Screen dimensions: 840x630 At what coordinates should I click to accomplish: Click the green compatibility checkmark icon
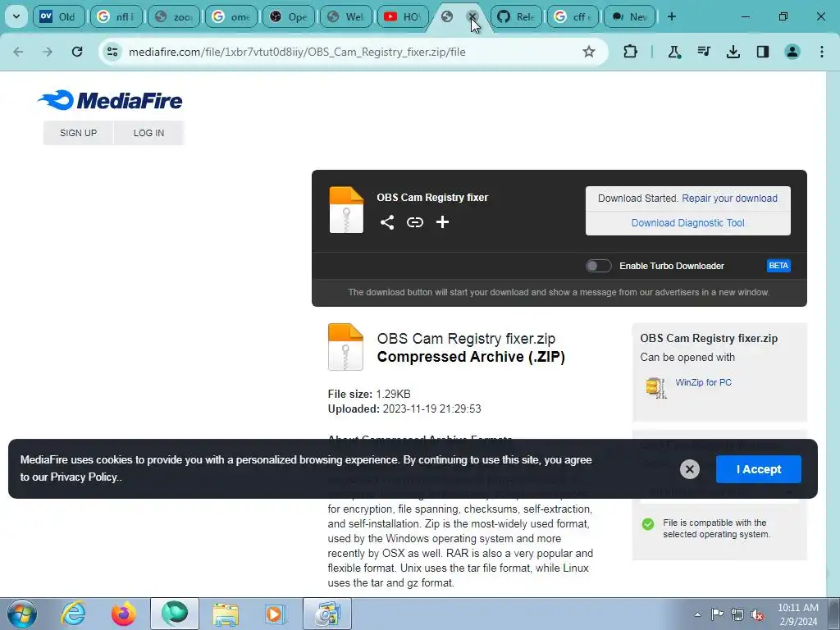648,524
